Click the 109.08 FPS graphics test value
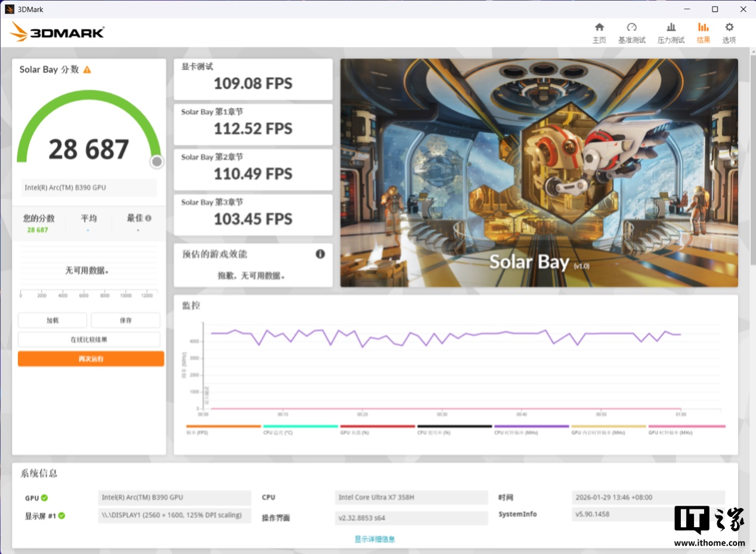The width and height of the screenshot is (756, 554). pos(253,83)
